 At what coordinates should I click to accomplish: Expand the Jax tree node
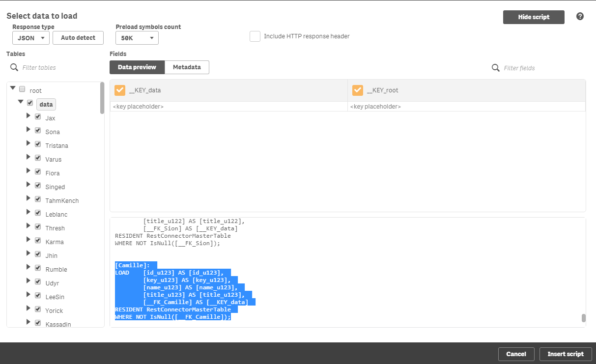pyautogui.click(x=28, y=115)
